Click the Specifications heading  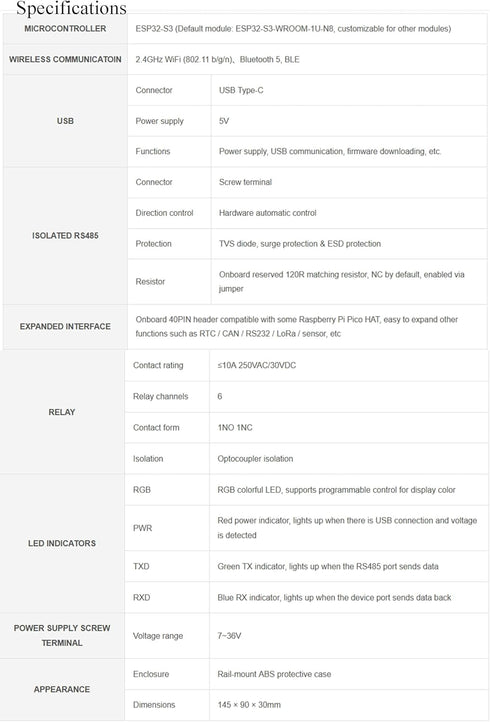71,8
